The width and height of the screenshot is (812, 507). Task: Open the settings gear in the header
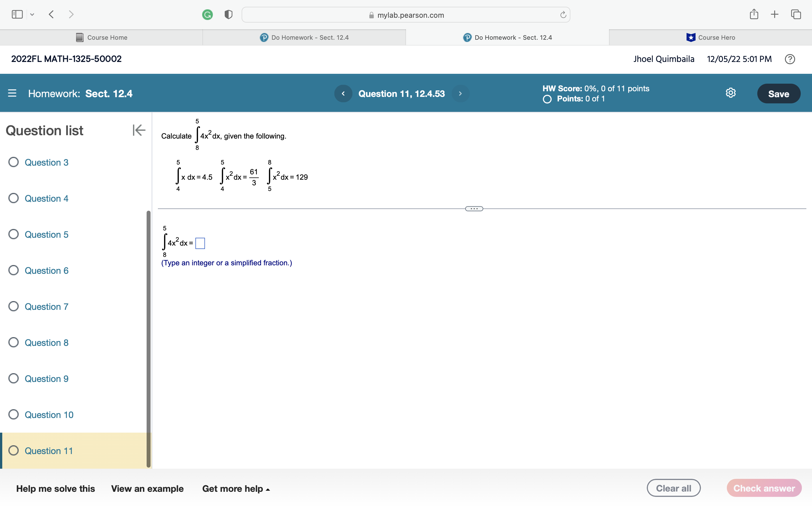pyautogui.click(x=731, y=93)
